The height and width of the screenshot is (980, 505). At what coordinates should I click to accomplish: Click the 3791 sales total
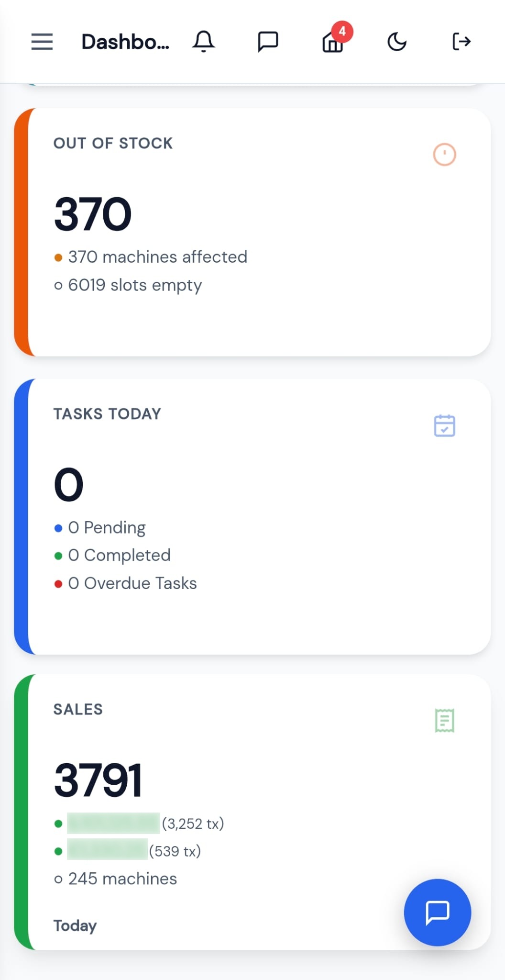(98, 780)
